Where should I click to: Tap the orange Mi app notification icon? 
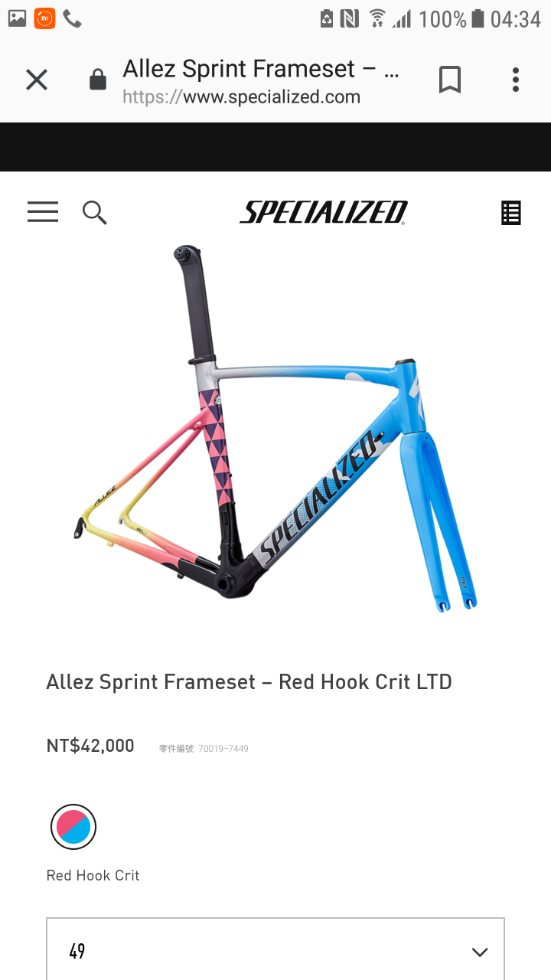tap(44, 18)
